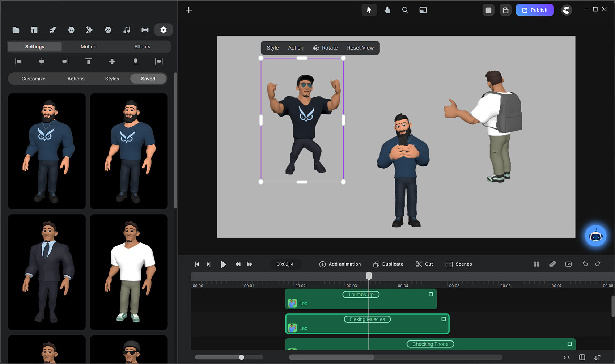The height and width of the screenshot is (364, 615).
Task: Toggle the checkbox on Flexing Muscles clip
Action: point(444,319)
